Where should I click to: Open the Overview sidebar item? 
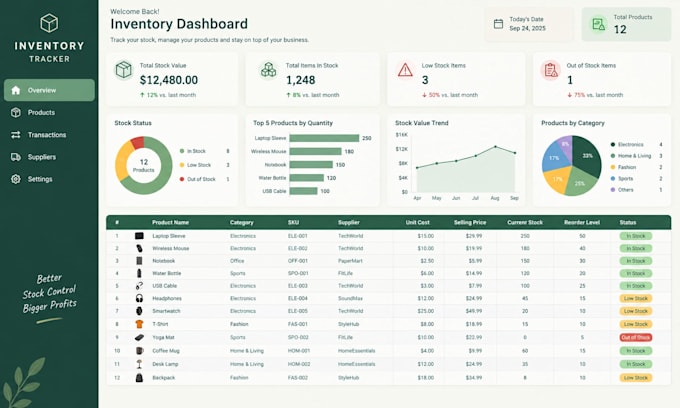49,90
